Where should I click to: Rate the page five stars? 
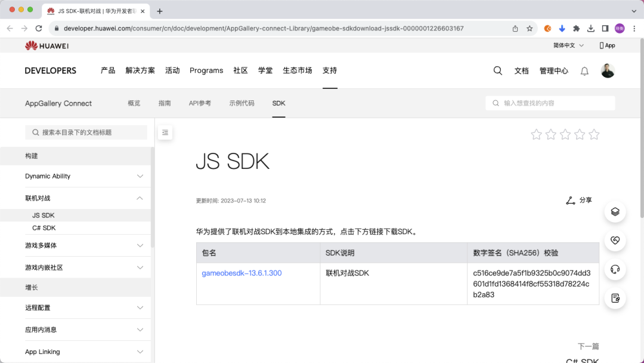pos(594,134)
